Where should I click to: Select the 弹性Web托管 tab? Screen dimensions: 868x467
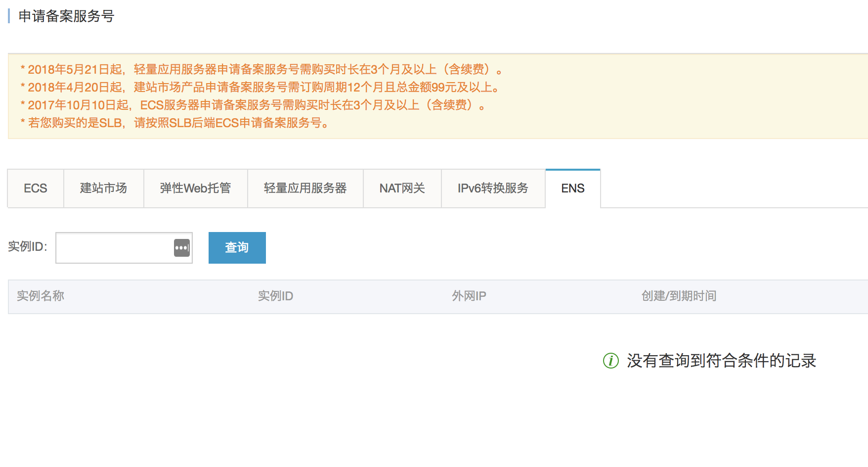(195, 188)
